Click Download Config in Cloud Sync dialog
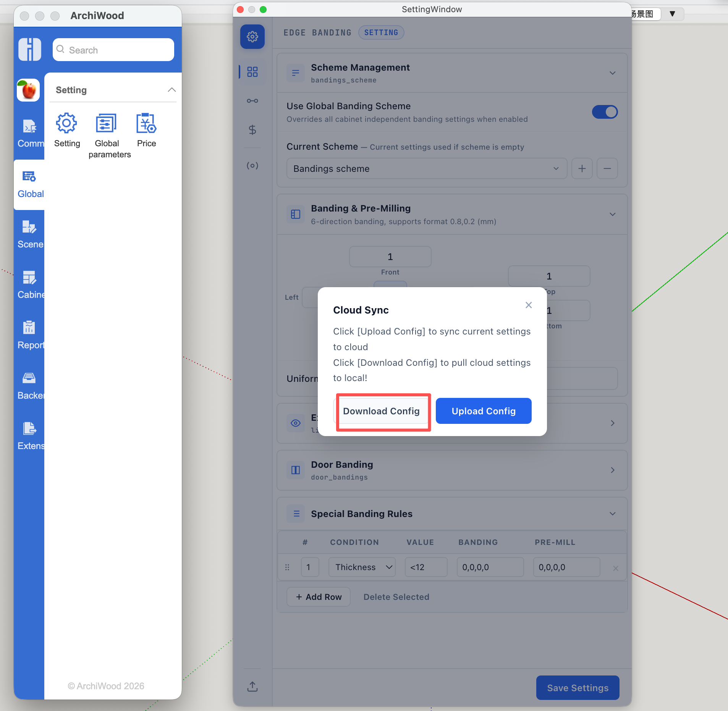 pos(381,411)
